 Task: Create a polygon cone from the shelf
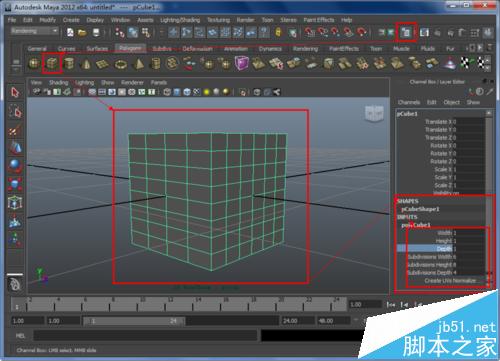click(x=86, y=63)
